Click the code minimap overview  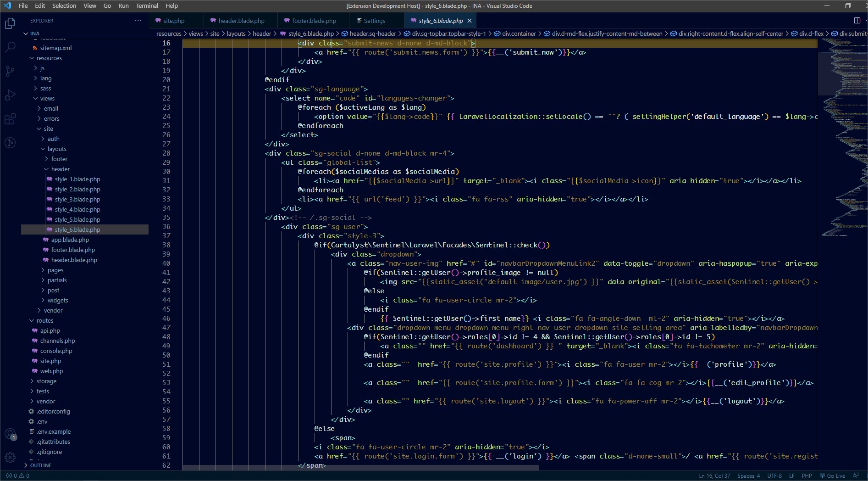tap(843, 138)
